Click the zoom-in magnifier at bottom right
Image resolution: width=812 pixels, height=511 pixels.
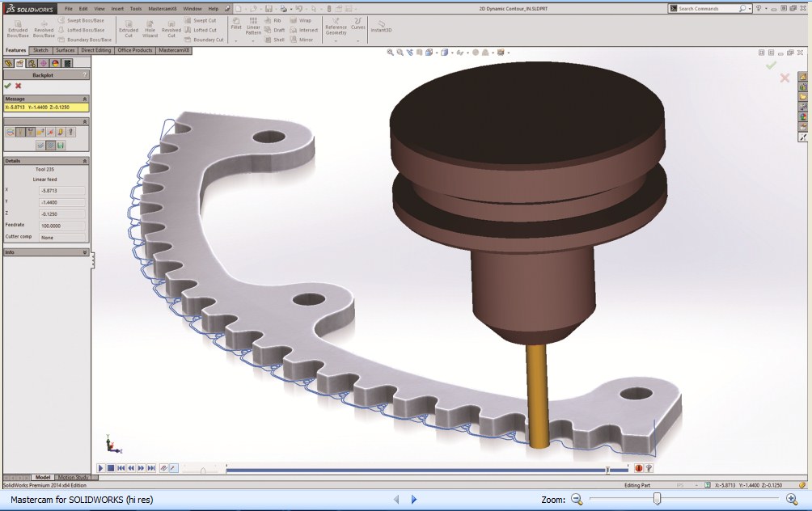[791, 499]
